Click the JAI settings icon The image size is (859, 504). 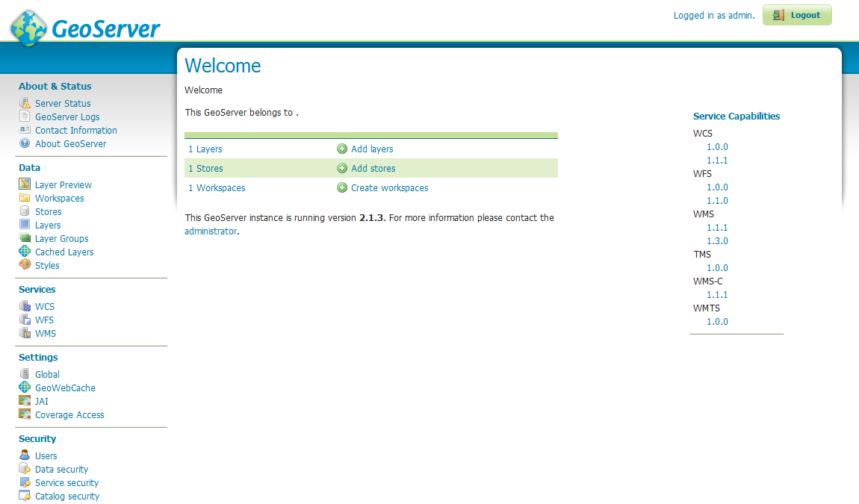pos(25,400)
